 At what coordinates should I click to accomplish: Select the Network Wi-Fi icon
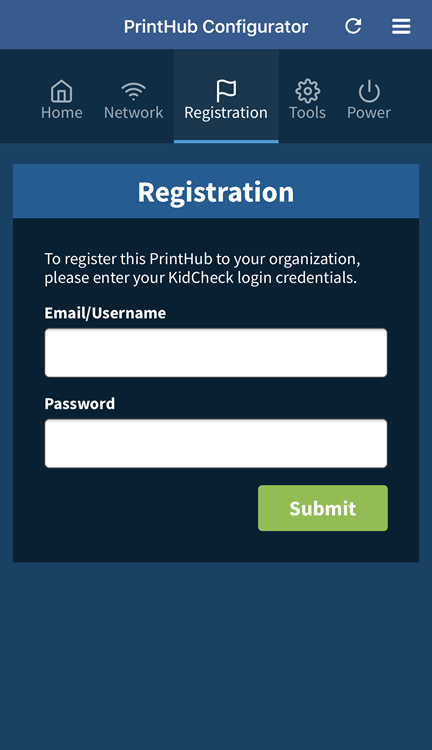click(133, 90)
